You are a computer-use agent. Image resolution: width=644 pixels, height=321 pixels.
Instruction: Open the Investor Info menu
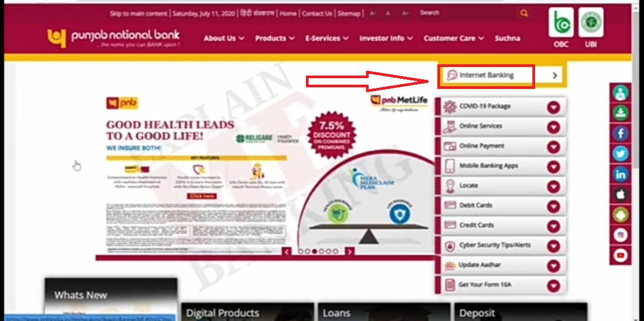(x=386, y=39)
